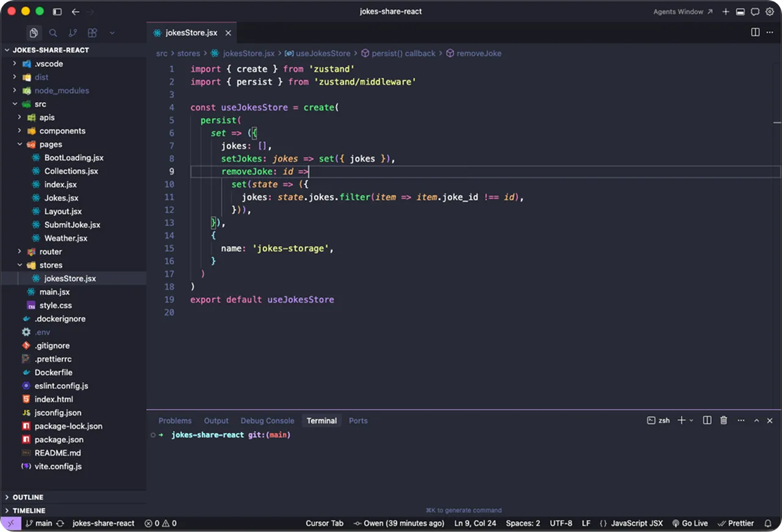This screenshot has height=532, width=782.
Task: Switch to the Problems tab
Action: pyautogui.click(x=175, y=420)
